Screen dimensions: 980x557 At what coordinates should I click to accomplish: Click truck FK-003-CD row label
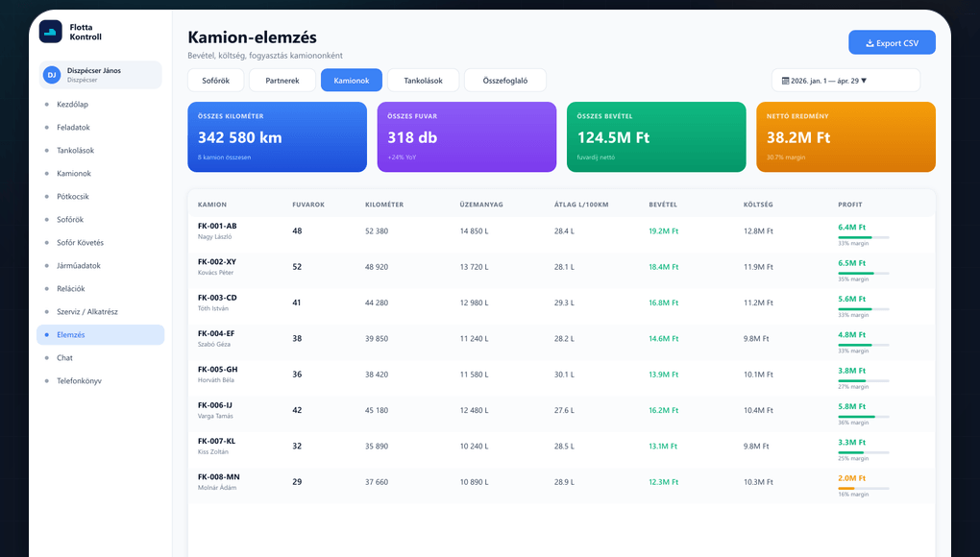pos(217,298)
